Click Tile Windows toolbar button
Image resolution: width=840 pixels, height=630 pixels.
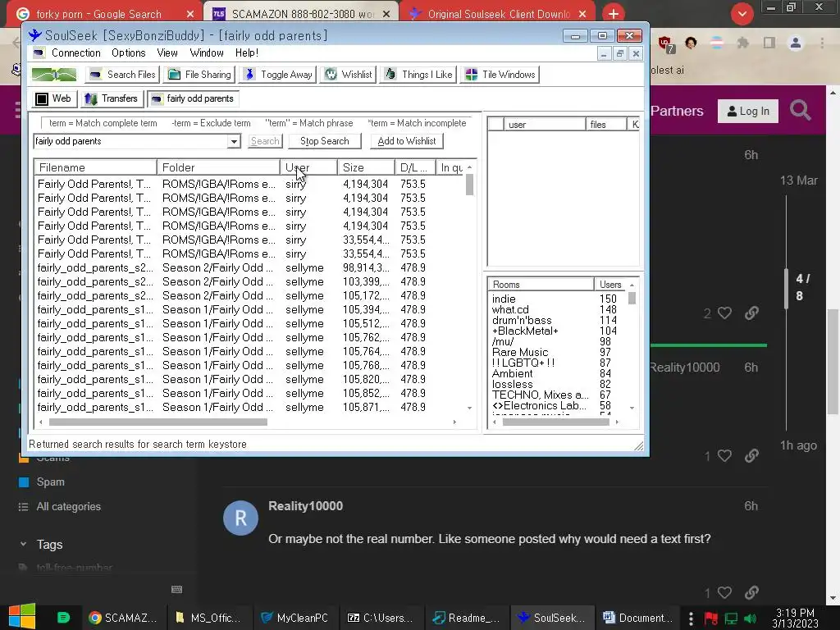[x=500, y=75]
